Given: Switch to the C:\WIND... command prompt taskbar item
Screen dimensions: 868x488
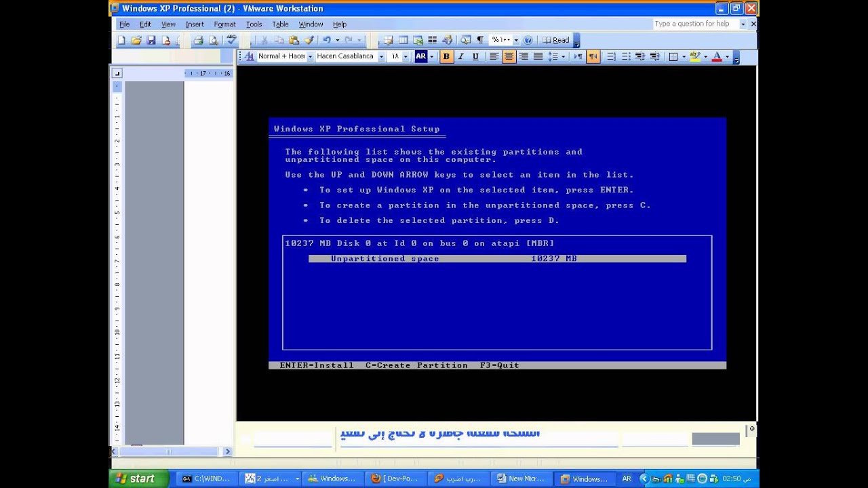Looking at the screenshot, I should [x=206, y=479].
